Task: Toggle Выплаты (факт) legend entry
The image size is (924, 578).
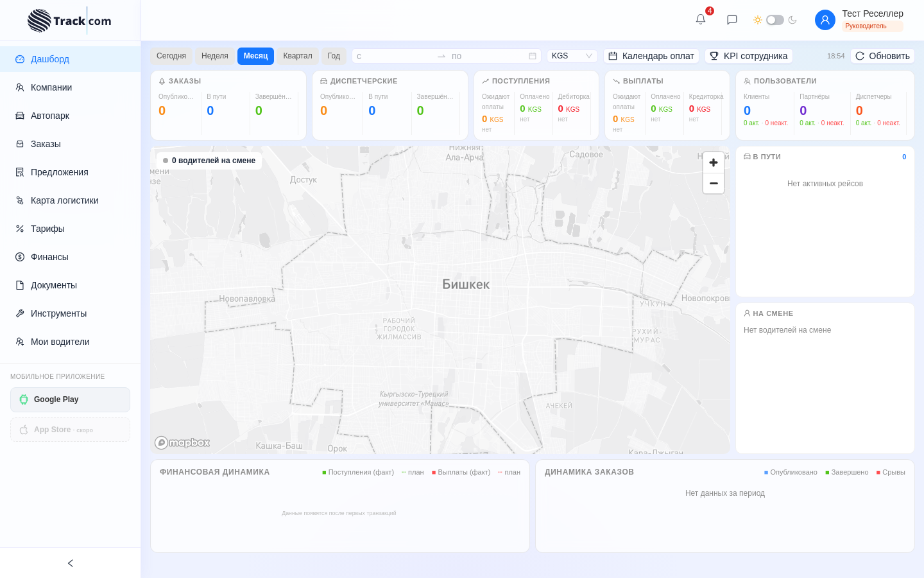Action: tap(461, 472)
